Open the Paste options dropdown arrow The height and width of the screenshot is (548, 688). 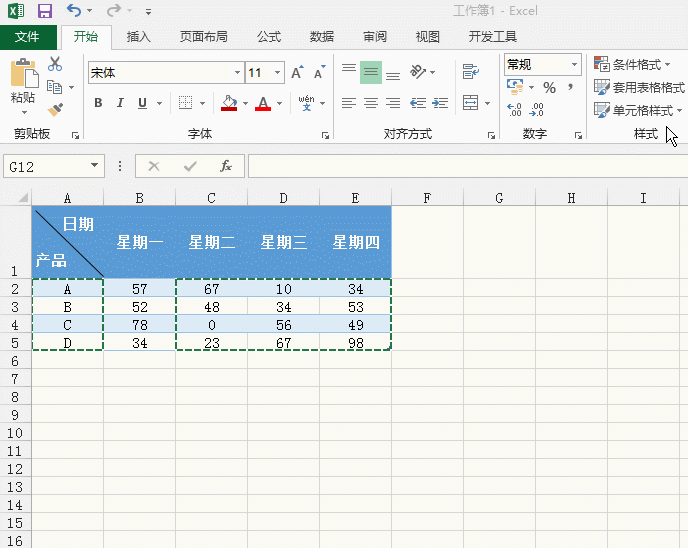(24, 112)
